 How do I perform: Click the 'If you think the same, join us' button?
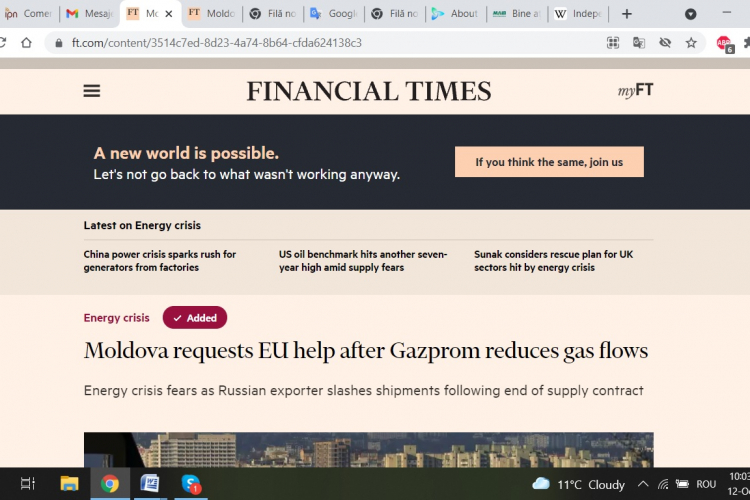(x=549, y=162)
